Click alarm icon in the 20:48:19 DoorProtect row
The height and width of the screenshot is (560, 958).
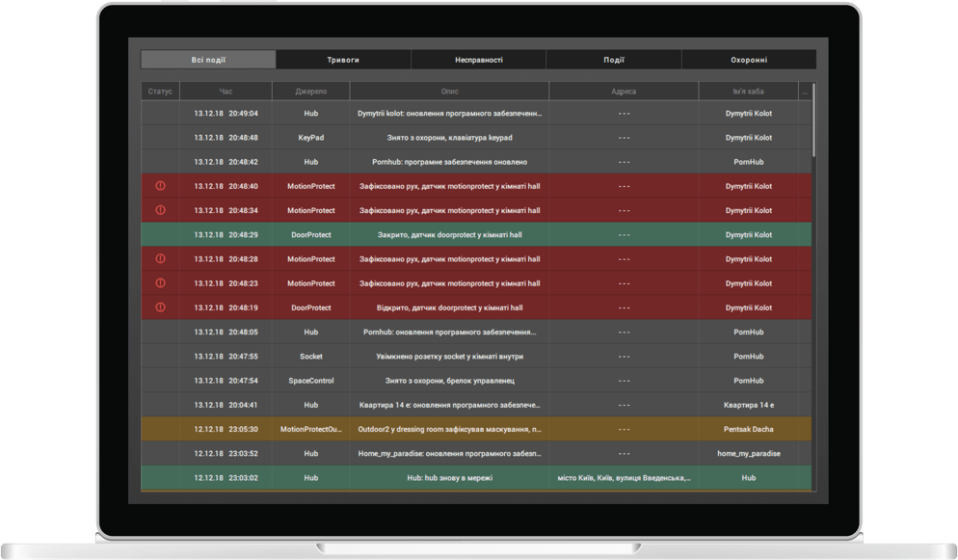[x=161, y=307]
